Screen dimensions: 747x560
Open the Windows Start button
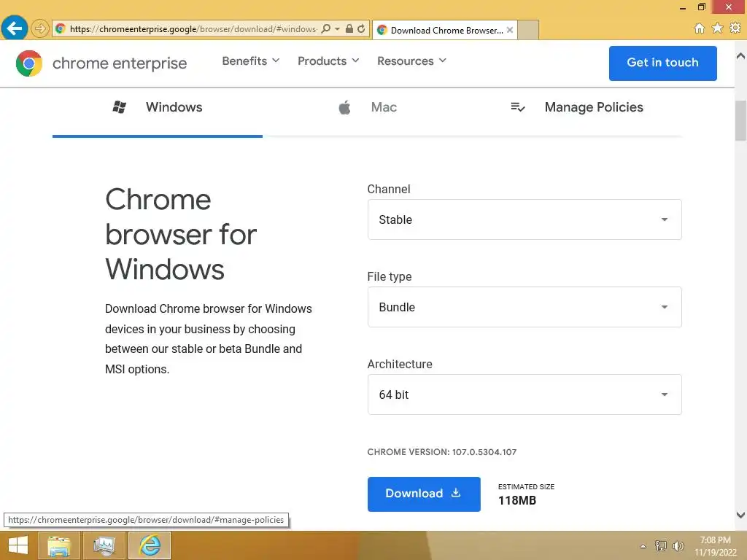pos(18,545)
